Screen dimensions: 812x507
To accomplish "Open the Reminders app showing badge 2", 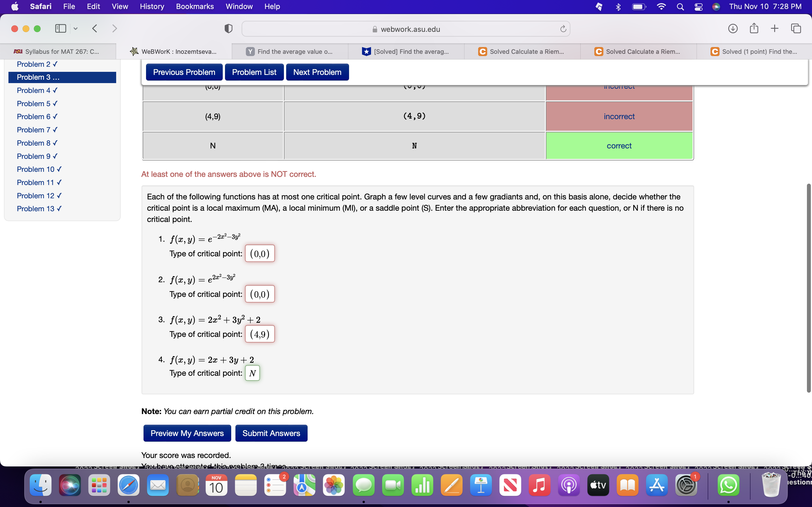I will pyautogui.click(x=275, y=485).
